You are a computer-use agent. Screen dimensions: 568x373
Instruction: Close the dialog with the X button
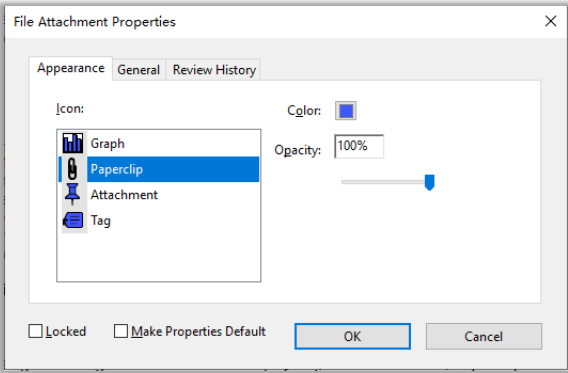(551, 21)
